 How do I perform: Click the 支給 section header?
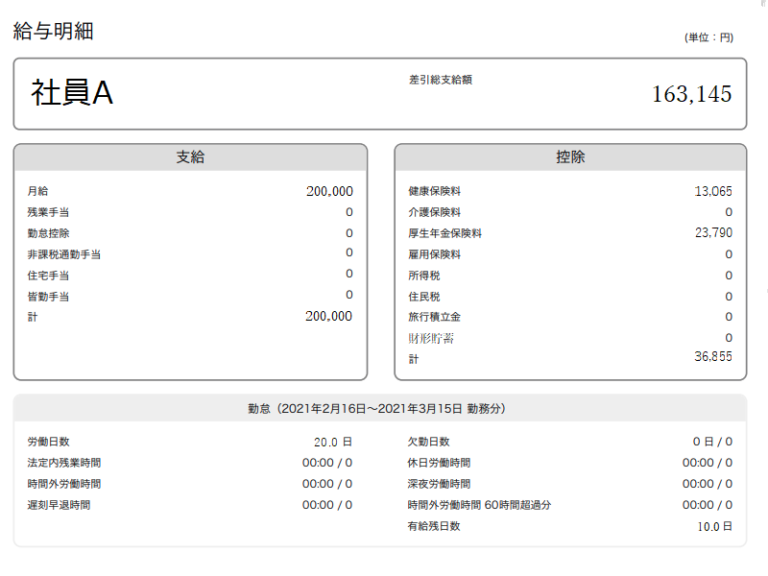(x=191, y=157)
